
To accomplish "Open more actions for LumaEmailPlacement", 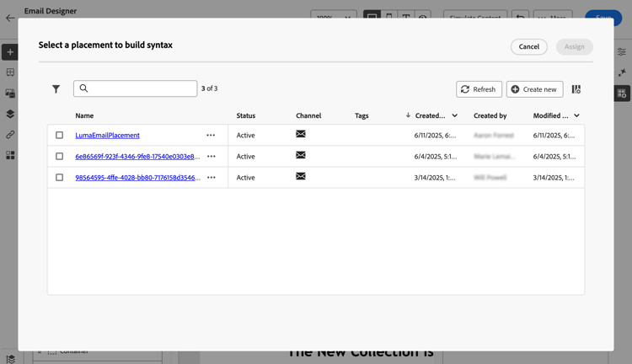I will tap(211, 135).
